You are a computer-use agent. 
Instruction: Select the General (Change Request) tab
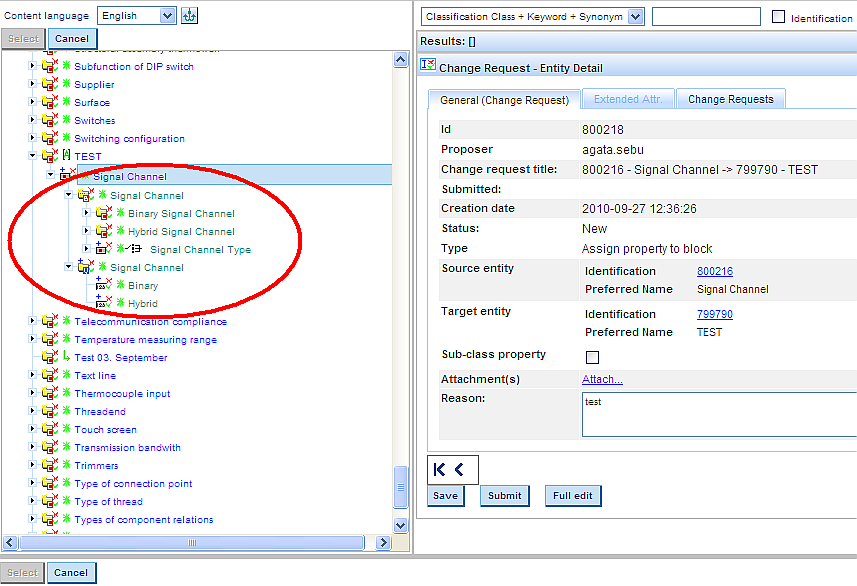coord(503,100)
